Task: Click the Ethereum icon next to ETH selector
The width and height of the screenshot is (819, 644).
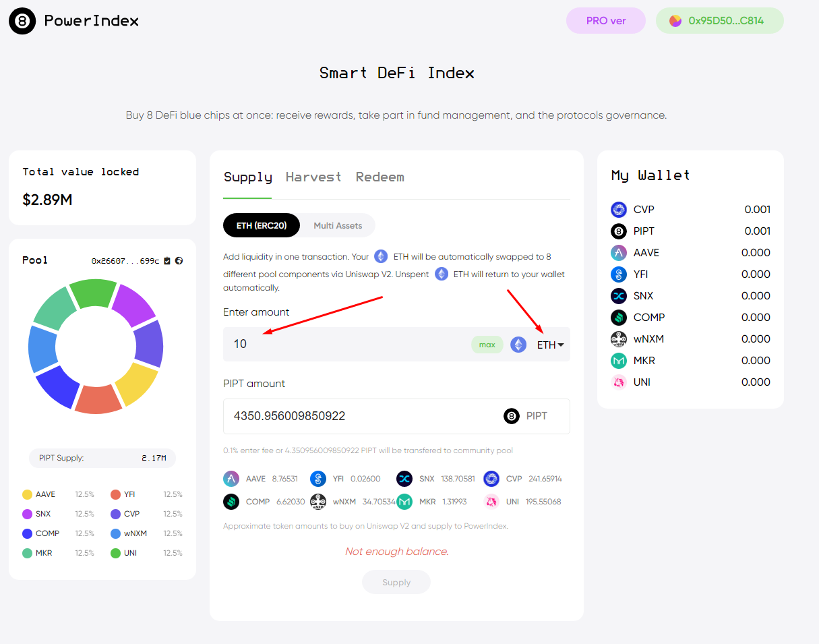Action: pos(518,345)
